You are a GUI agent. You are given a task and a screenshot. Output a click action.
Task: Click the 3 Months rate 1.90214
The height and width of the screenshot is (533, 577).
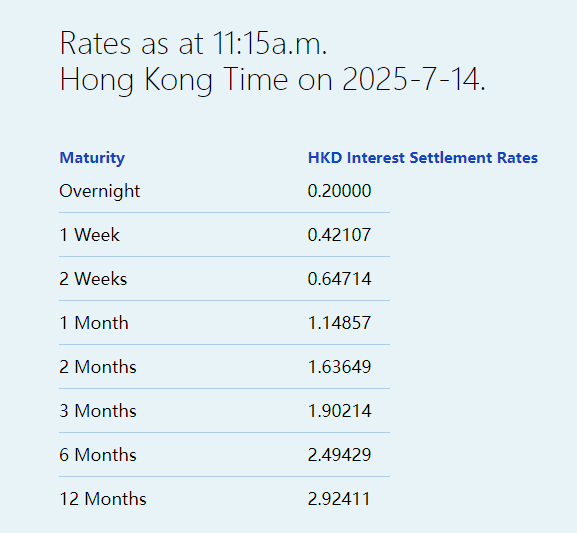(x=339, y=411)
